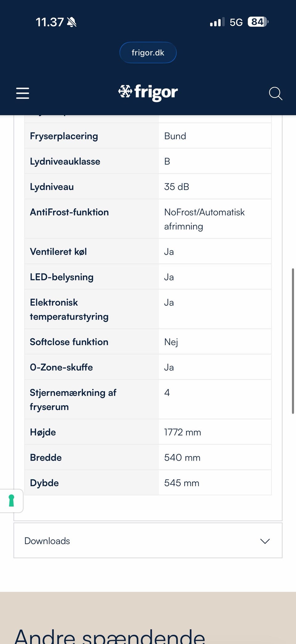Open the hamburger navigation menu
The width and height of the screenshot is (296, 644).
23,93
